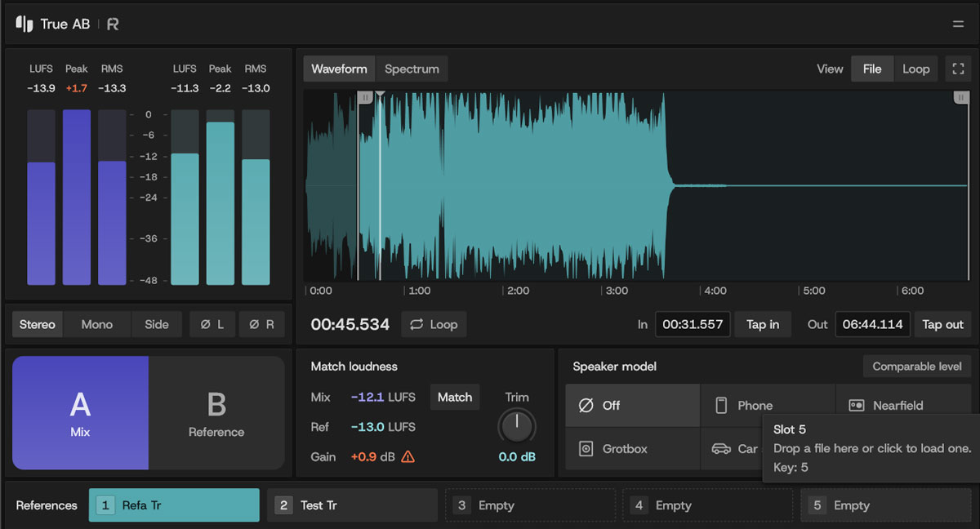Image resolution: width=980 pixels, height=529 pixels.
Task: Load a file into empty slot 3
Action: click(x=530, y=505)
